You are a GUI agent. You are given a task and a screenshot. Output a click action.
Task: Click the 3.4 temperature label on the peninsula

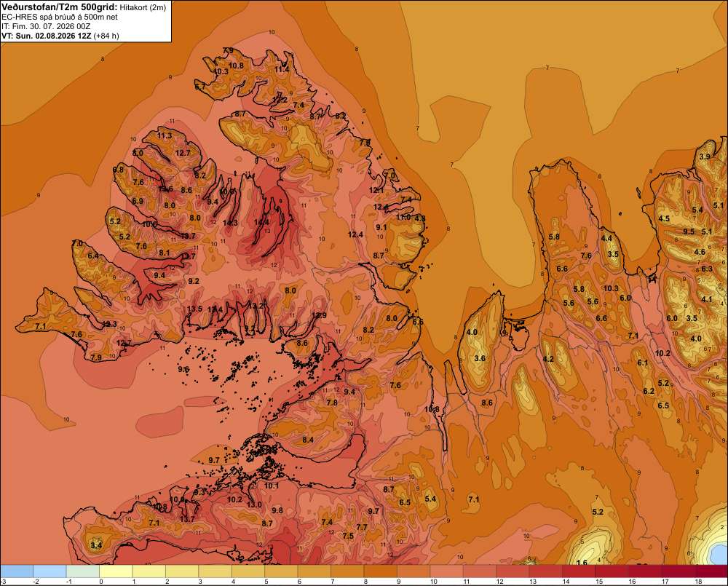tap(96, 545)
